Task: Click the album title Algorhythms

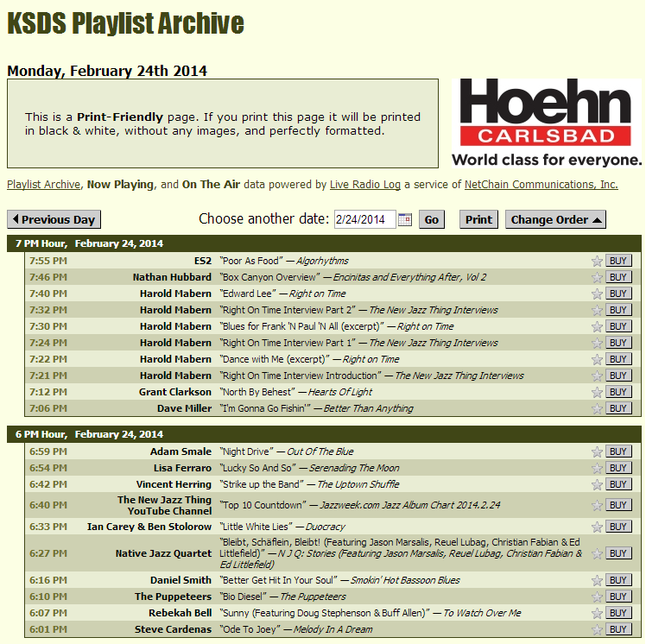Action: coord(322,261)
